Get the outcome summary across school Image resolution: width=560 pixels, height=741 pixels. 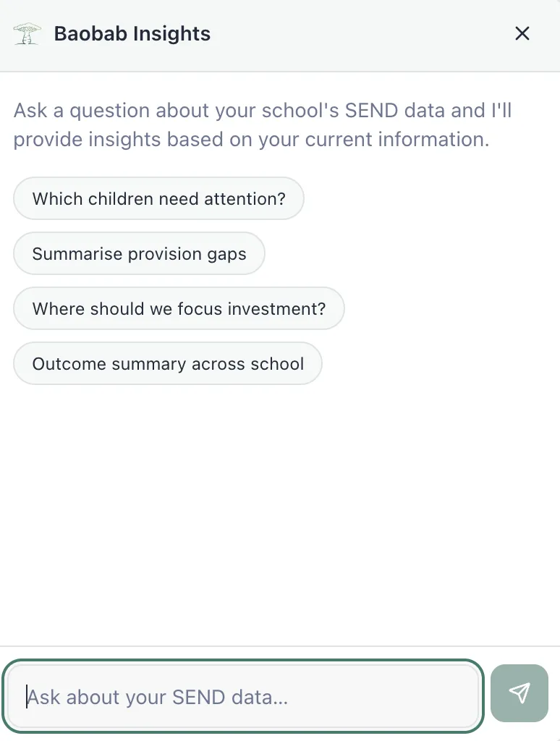[167, 363]
